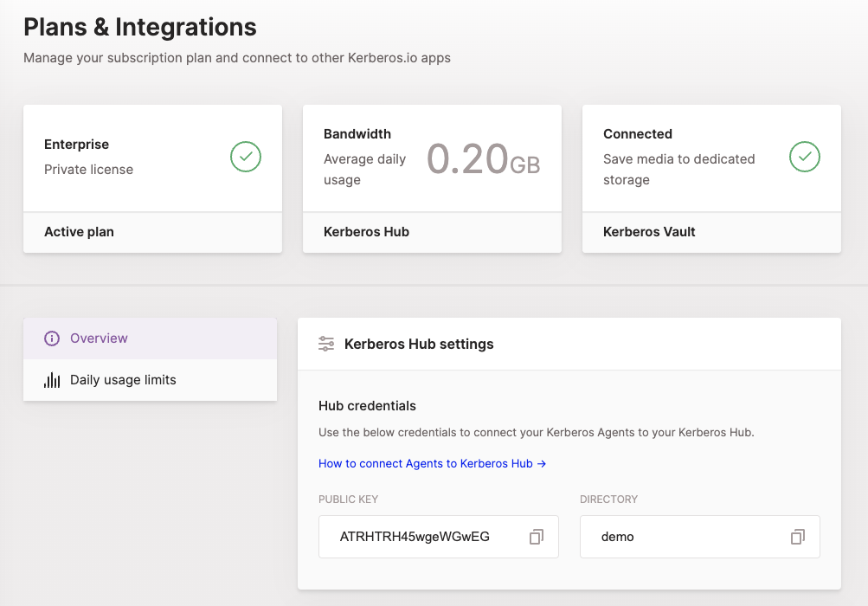Focus the Directory field containing demo
Image resolution: width=868 pixels, height=606 pixels.
pos(675,537)
